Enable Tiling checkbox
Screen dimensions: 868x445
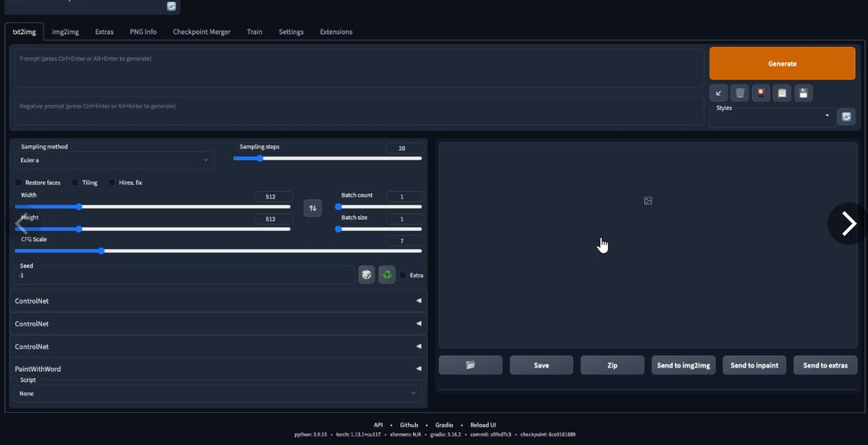75,182
